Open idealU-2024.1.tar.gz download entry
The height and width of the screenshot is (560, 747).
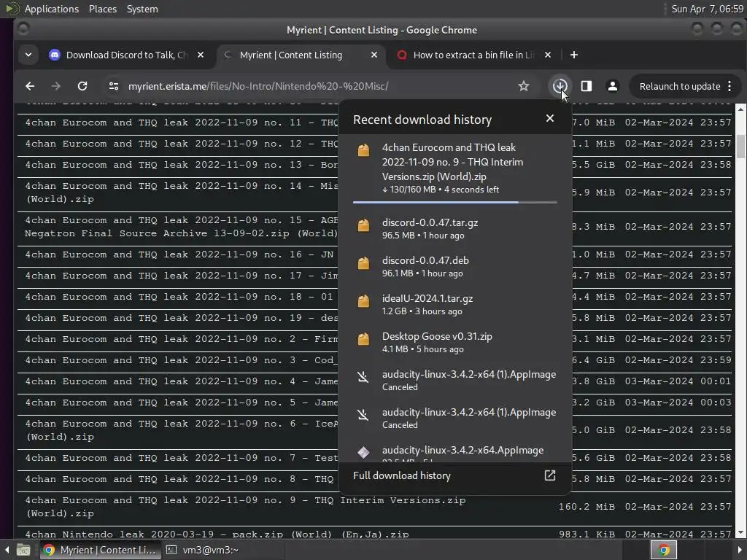click(x=455, y=304)
